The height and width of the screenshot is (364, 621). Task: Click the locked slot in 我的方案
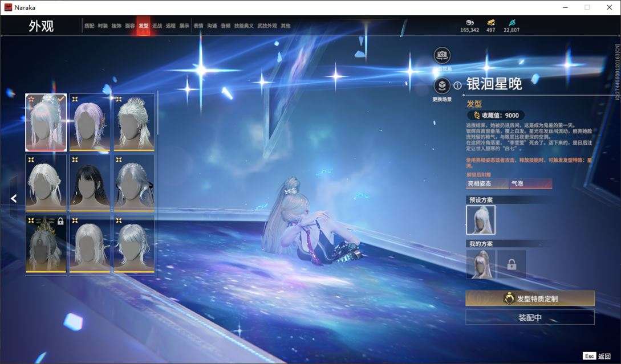(x=512, y=264)
